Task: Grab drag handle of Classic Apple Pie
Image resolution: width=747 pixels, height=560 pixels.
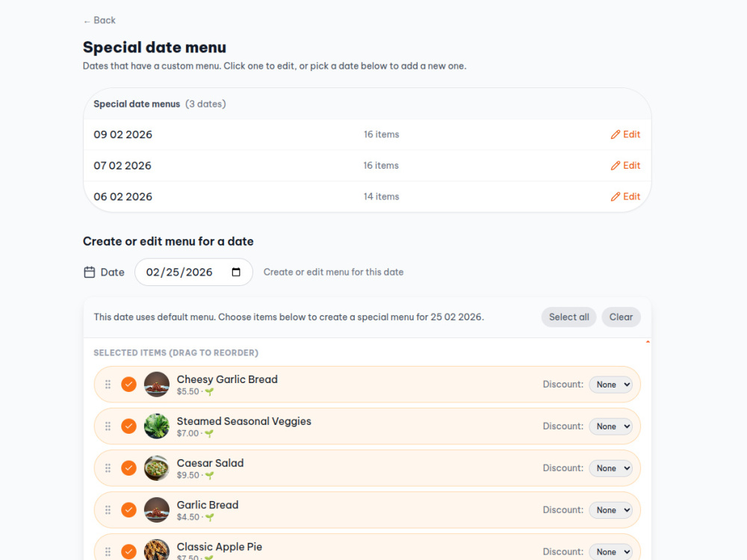Action: pyautogui.click(x=108, y=552)
